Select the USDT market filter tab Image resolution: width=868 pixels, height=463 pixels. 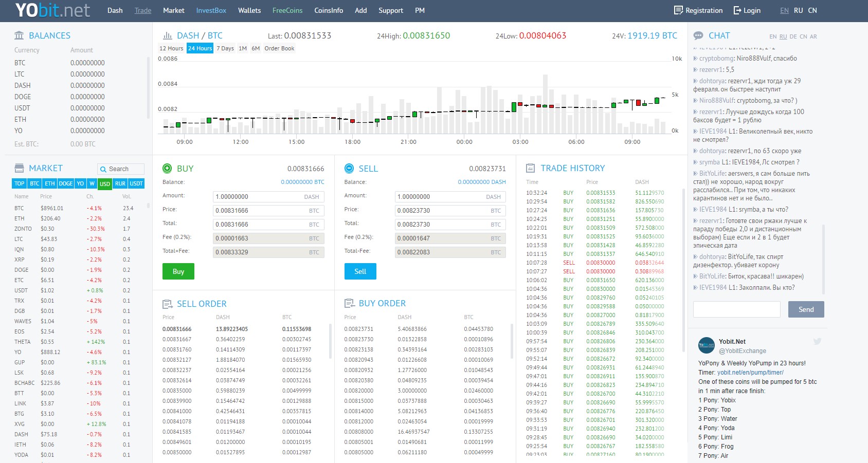coord(136,183)
